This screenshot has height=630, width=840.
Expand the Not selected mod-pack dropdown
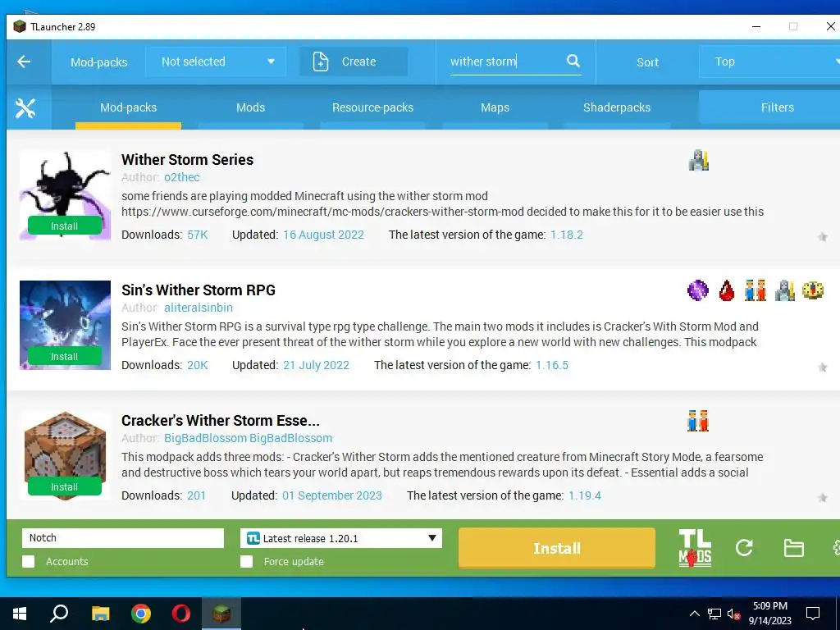[216, 62]
